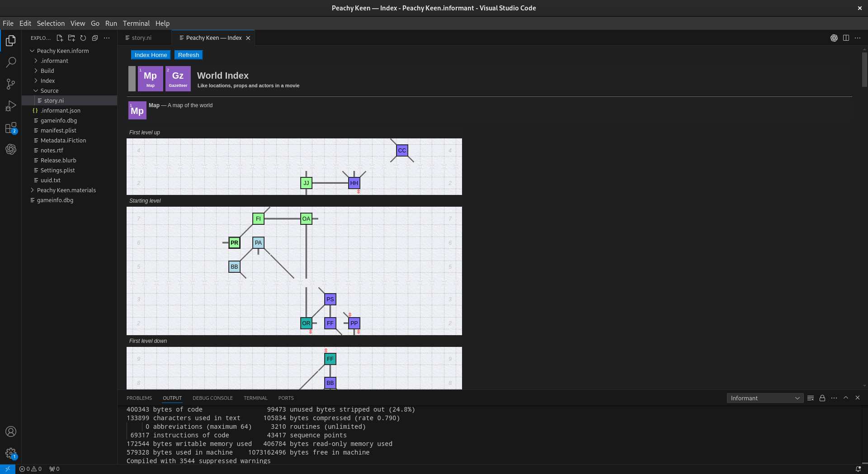The height and width of the screenshot is (474, 868).
Task: Open the Run and Debug view
Action: (11, 106)
